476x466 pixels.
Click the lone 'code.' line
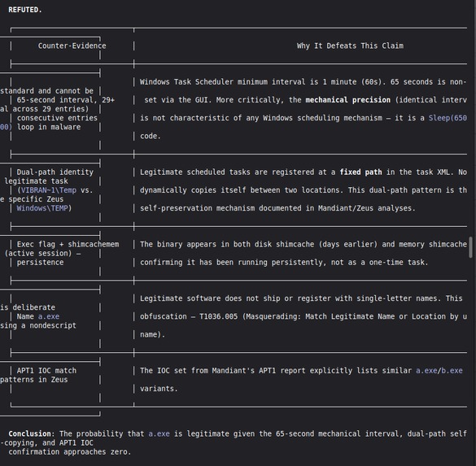150,136
